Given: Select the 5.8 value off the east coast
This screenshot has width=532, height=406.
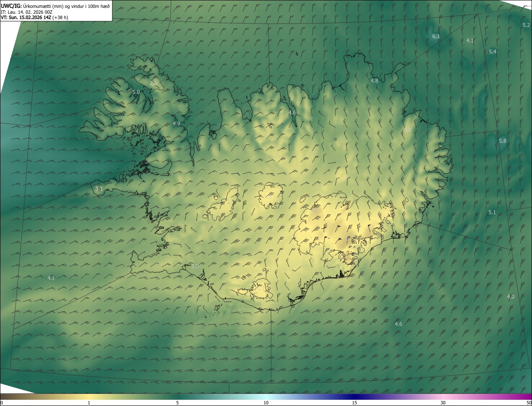Looking at the screenshot, I should click(x=502, y=141).
